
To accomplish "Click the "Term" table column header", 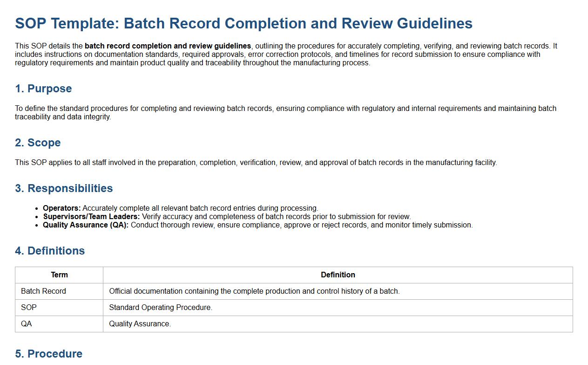I will [59, 275].
